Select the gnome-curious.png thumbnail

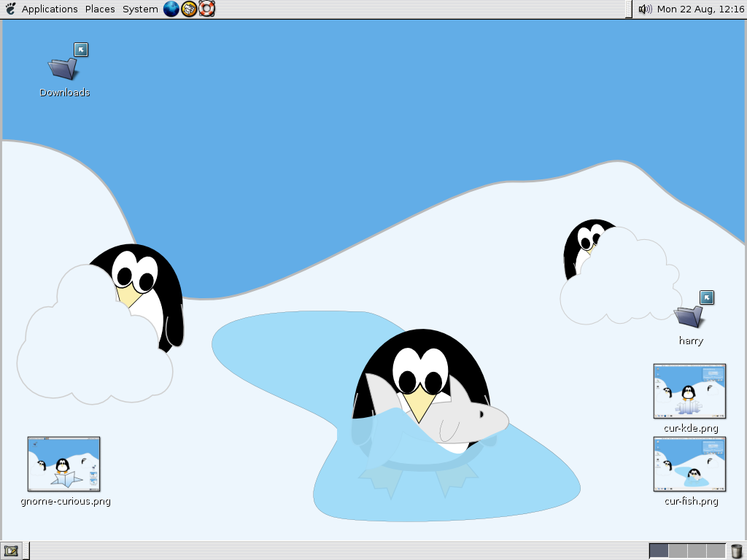[x=64, y=464]
